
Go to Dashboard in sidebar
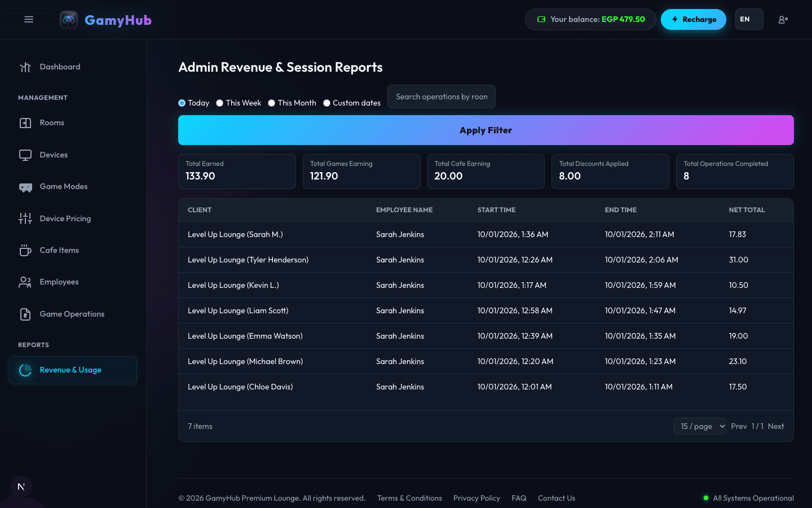click(x=73, y=67)
